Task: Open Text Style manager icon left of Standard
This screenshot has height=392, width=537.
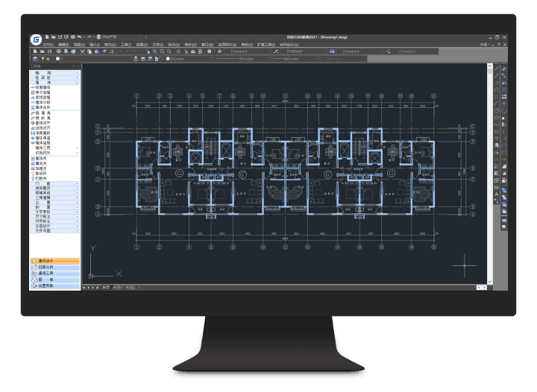Action: tap(220, 51)
